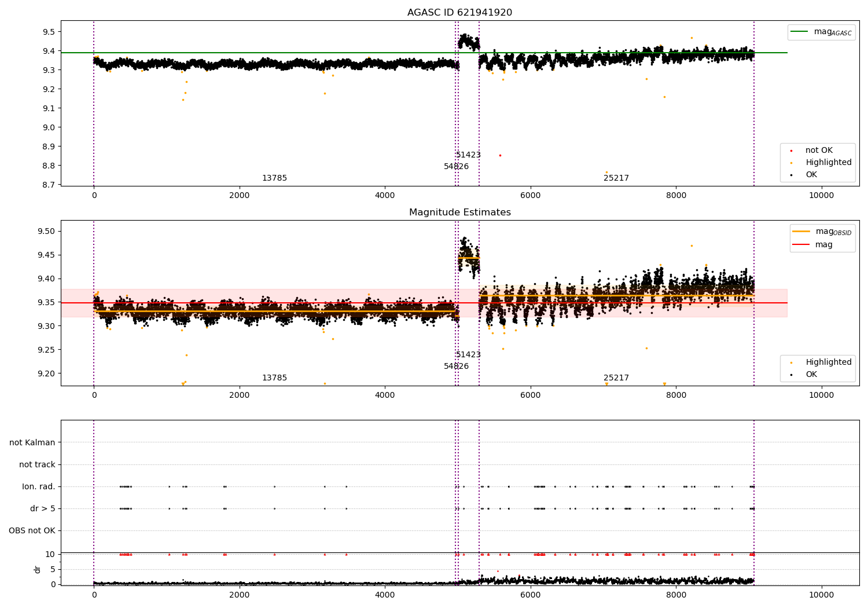Click the 51423 obsid label in AGASC plot
Viewport: 868px width, 608px height.
468,155
